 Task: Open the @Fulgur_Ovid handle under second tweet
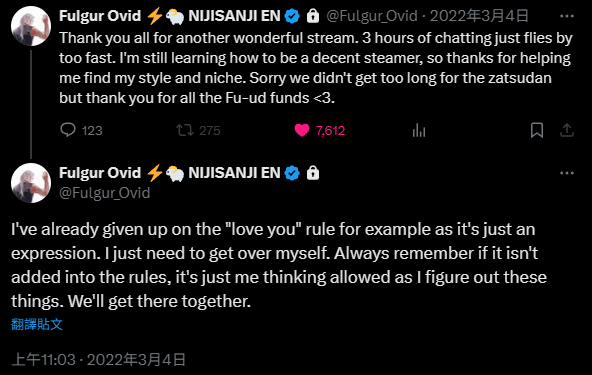(x=105, y=193)
